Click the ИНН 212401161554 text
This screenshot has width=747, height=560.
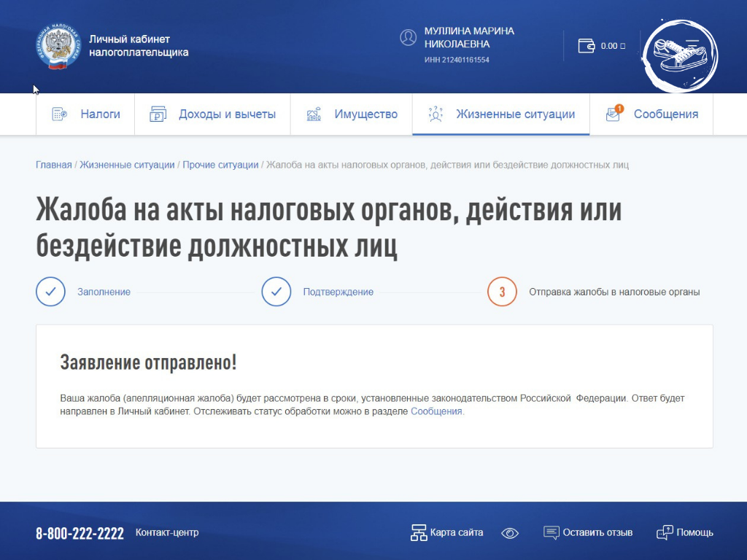(457, 60)
